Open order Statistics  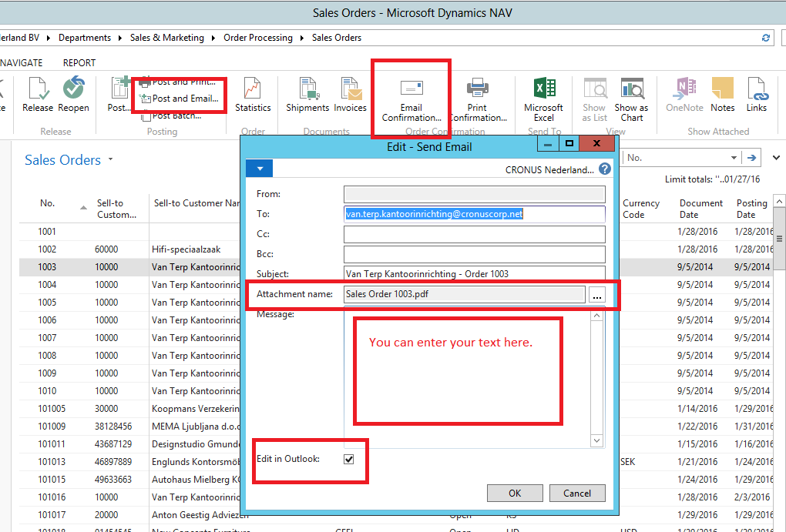pyautogui.click(x=253, y=94)
